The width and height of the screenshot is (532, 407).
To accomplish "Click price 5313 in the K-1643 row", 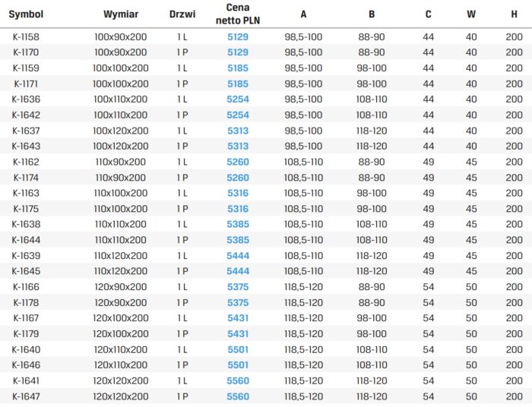I will pyautogui.click(x=238, y=146).
